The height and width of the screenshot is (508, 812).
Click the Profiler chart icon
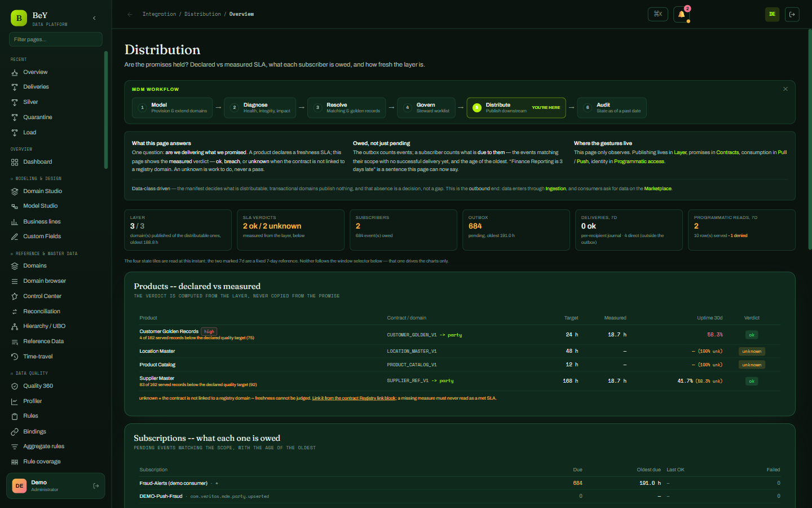(x=15, y=401)
